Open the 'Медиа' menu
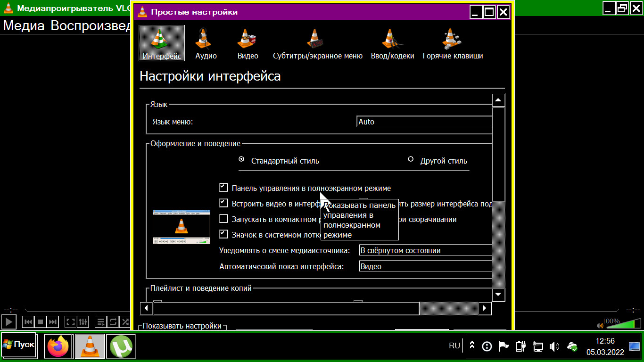 point(24,25)
